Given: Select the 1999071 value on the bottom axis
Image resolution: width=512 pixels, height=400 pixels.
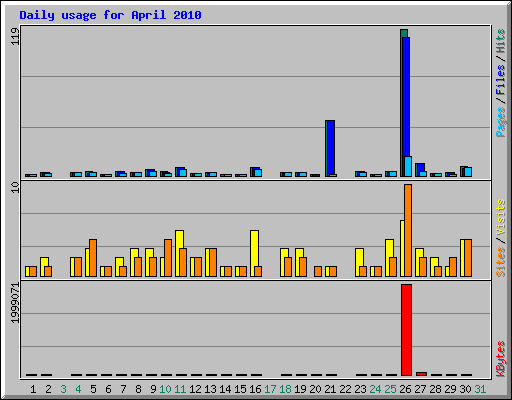Looking at the screenshot, I should click(15, 303).
